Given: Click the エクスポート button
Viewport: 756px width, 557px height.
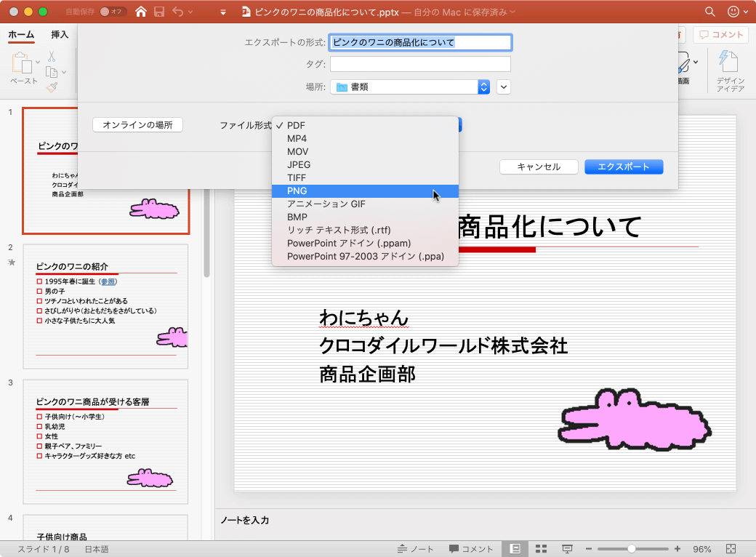Looking at the screenshot, I should click(x=623, y=167).
